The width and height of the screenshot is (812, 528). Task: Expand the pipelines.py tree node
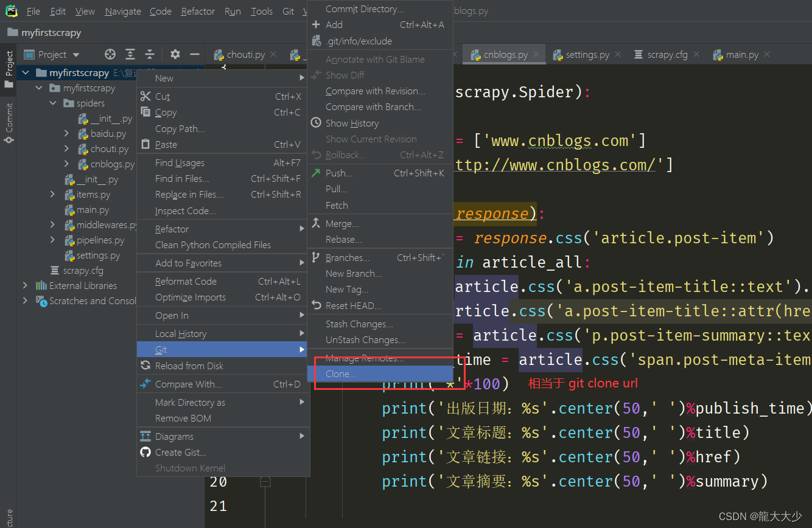(x=54, y=240)
